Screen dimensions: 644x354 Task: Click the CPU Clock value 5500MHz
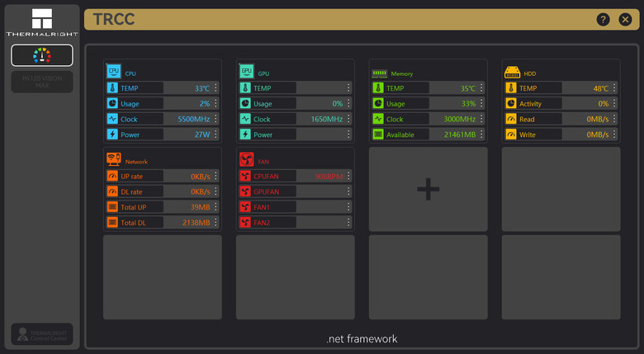(x=194, y=119)
